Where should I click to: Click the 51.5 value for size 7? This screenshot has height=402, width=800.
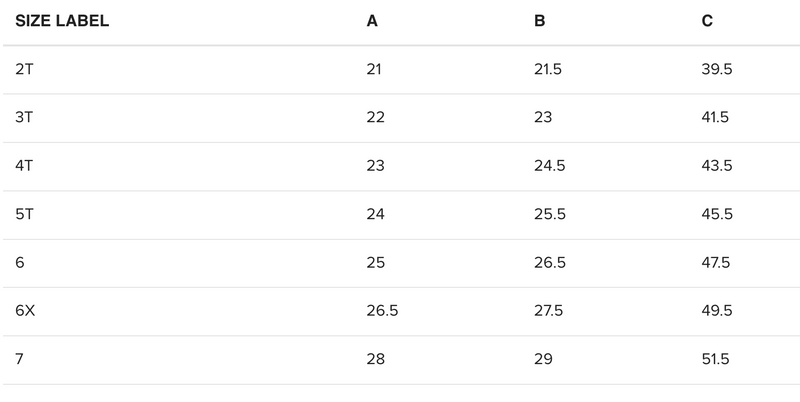[716, 359]
